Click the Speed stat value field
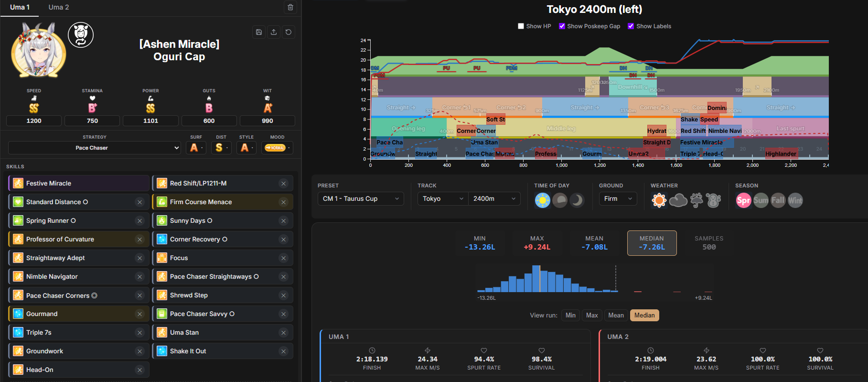Screen dimensions: 868x382 coord(34,121)
